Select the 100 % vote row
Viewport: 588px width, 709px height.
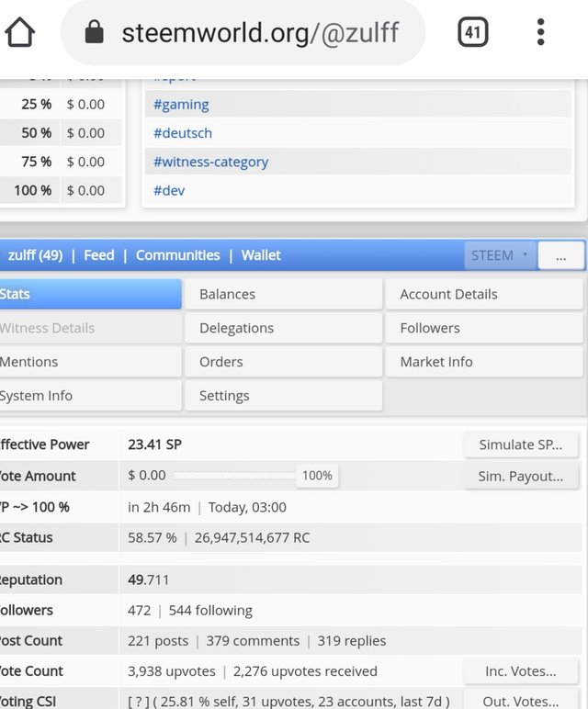click(61, 190)
